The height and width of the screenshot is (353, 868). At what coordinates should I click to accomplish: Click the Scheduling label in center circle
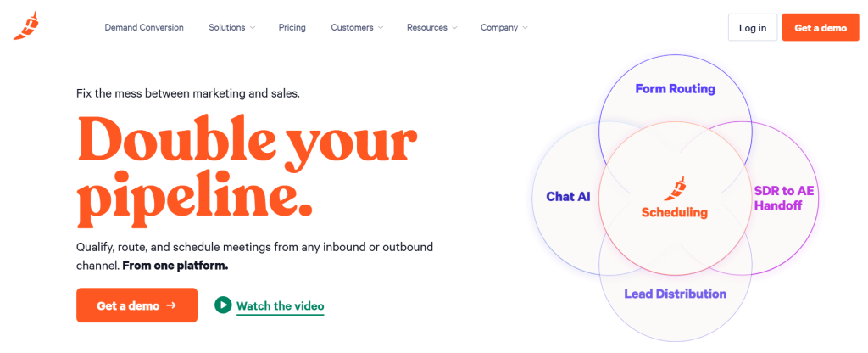[x=675, y=212]
